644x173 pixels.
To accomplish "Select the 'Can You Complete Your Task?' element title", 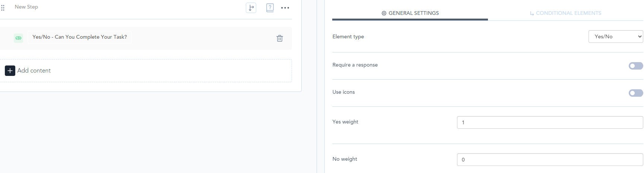I will (x=80, y=37).
